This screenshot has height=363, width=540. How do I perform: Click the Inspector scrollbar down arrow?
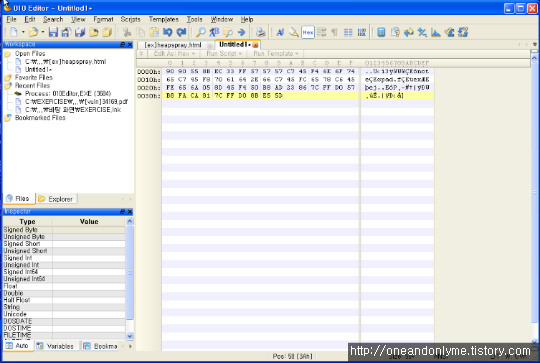pos(129,336)
